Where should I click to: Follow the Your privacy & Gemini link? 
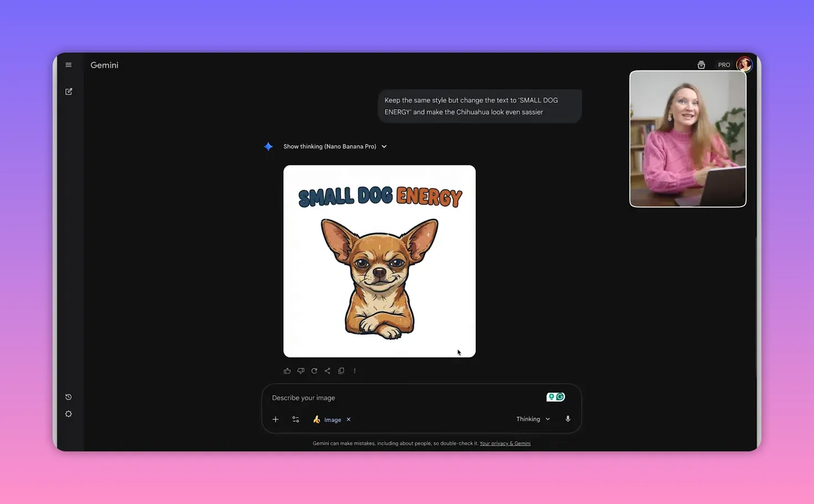pos(504,443)
